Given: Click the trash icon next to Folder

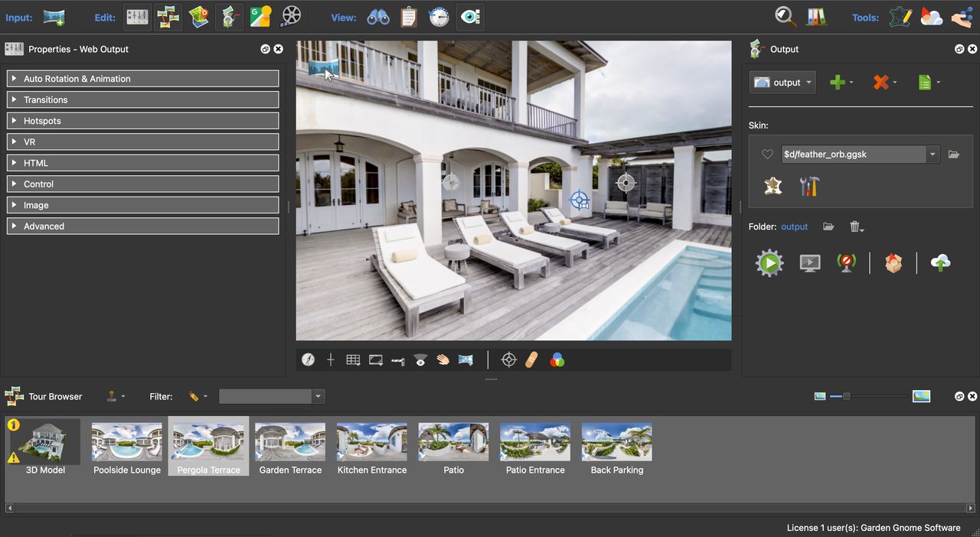Looking at the screenshot, I should coord(857,227).
